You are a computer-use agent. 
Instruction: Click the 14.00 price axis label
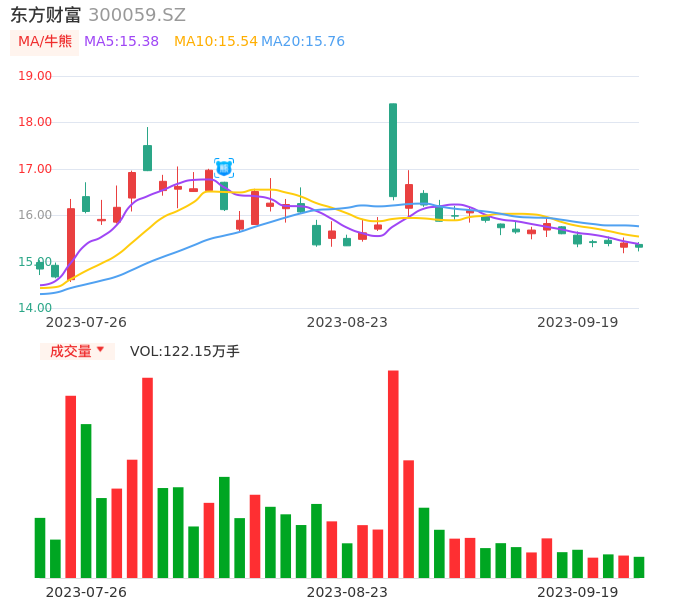click(35, 308)
